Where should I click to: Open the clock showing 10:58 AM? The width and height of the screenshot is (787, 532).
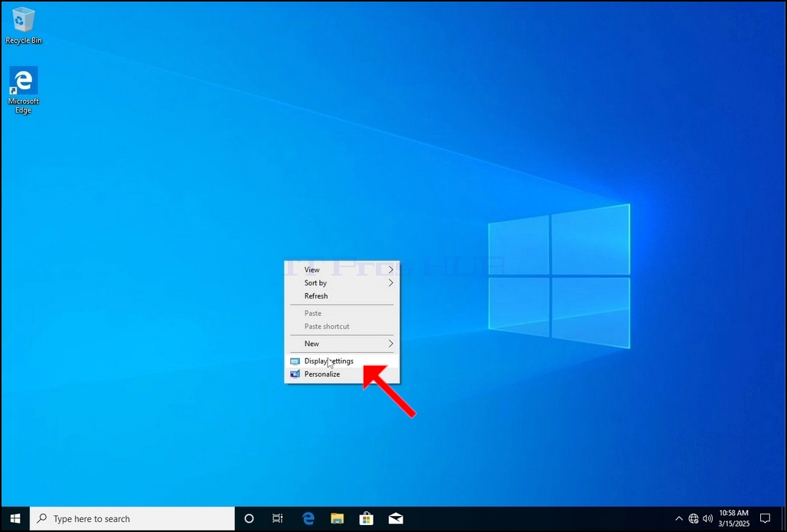click(734, 518)
